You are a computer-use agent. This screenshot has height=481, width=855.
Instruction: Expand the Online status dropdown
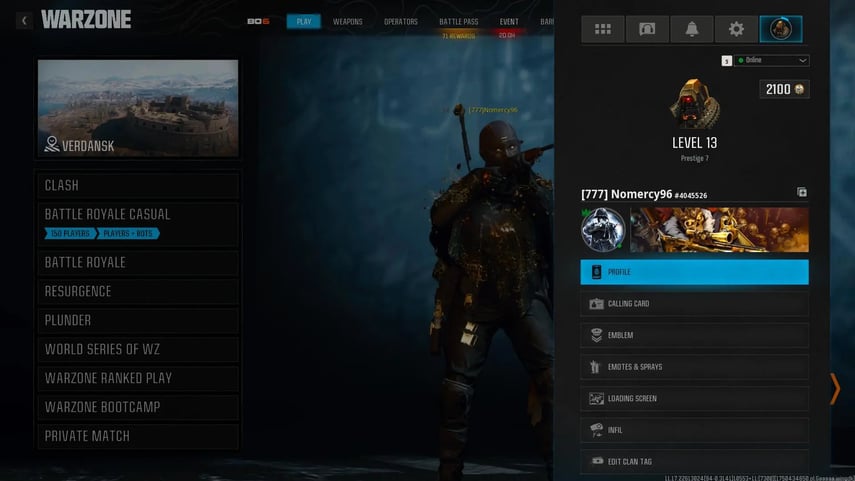click(771, 61)
